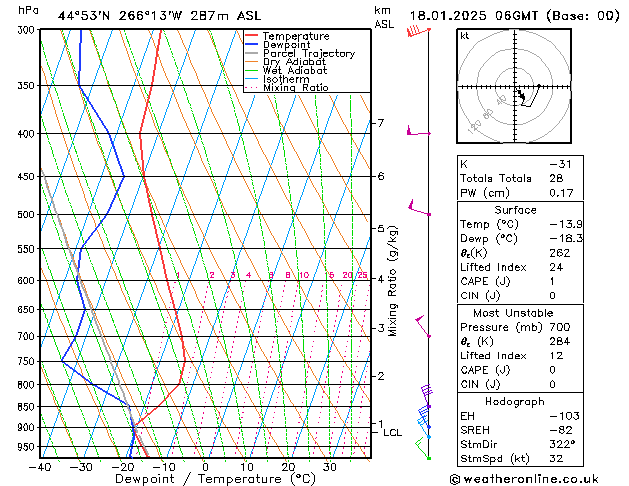629x486 pixels.
Task: Click the Surface Lifted Index value 24
Action: (x=556, y=267)
